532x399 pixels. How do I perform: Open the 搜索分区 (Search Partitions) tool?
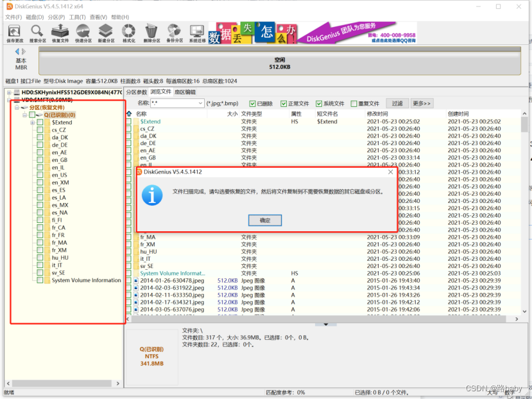point(37,32)
